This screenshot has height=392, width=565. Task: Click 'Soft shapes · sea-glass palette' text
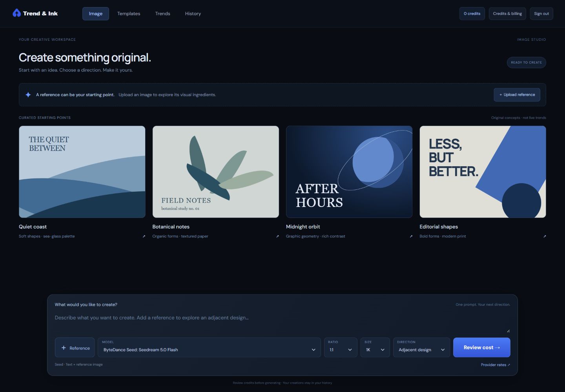47,236
